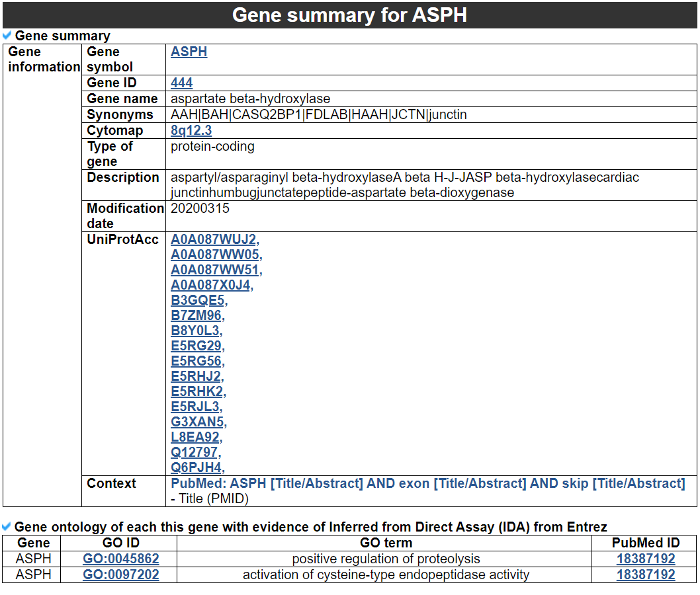Open the PubMed ASPH exon skip search link

coord(427,483)
